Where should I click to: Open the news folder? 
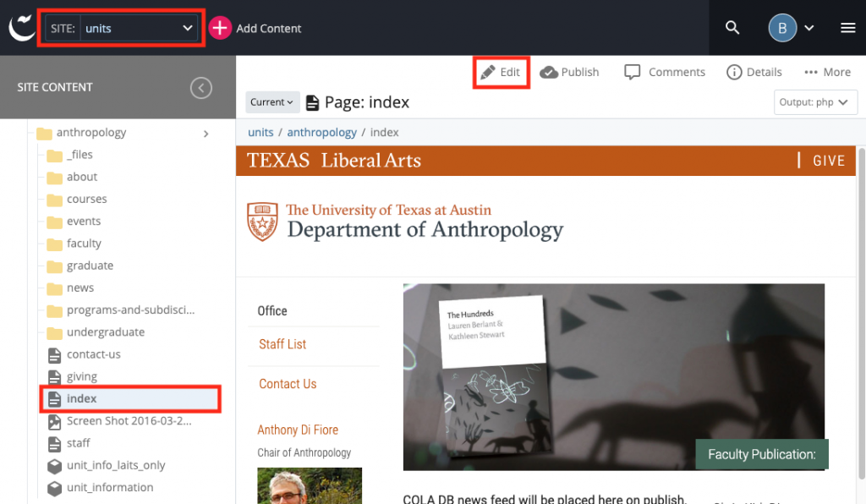(x=70, y=288)
